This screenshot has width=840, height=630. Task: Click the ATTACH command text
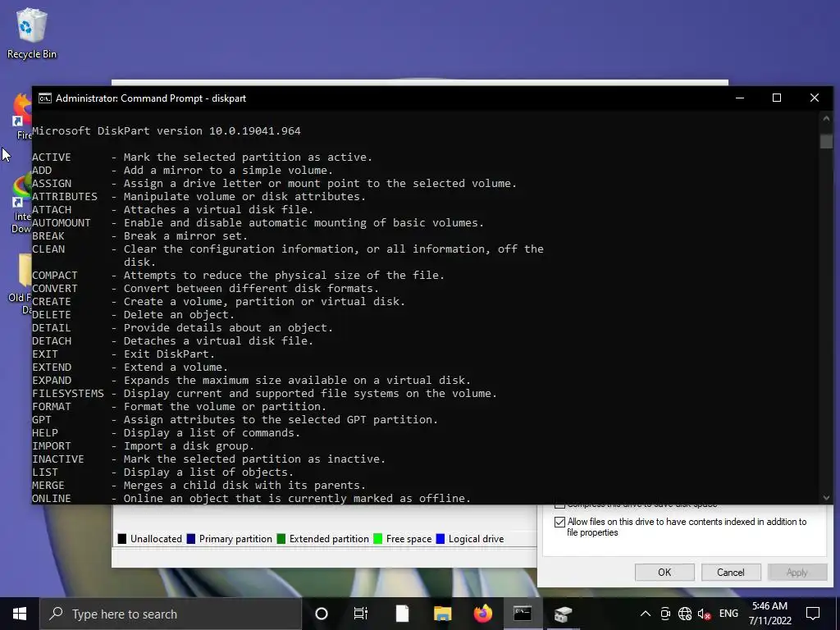coord(52,209)
